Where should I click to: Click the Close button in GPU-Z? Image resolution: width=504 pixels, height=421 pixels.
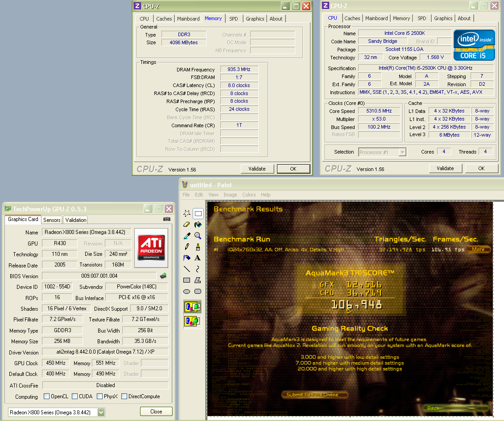coord(156,411)
